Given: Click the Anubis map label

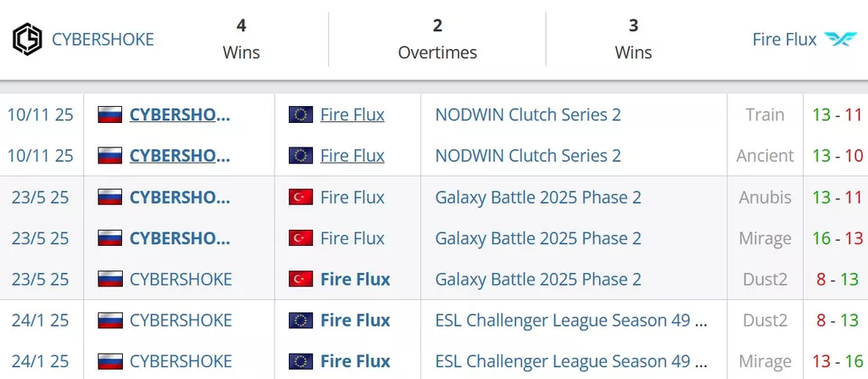Looking at the screenshot, I should 765,198.
